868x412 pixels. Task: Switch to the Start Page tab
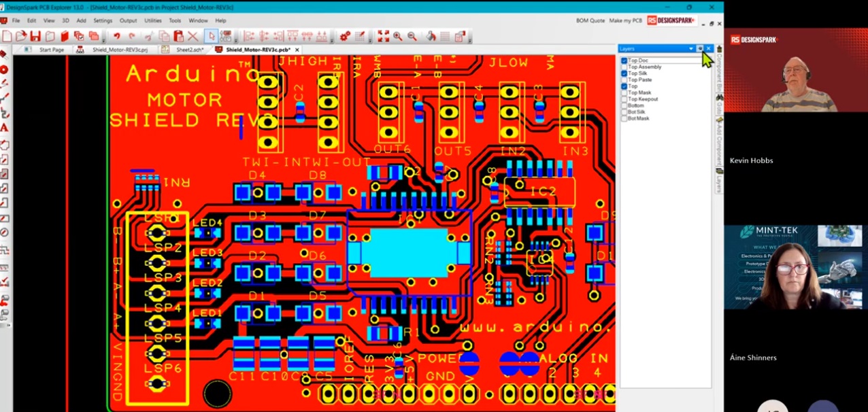(x=51, y=50)
